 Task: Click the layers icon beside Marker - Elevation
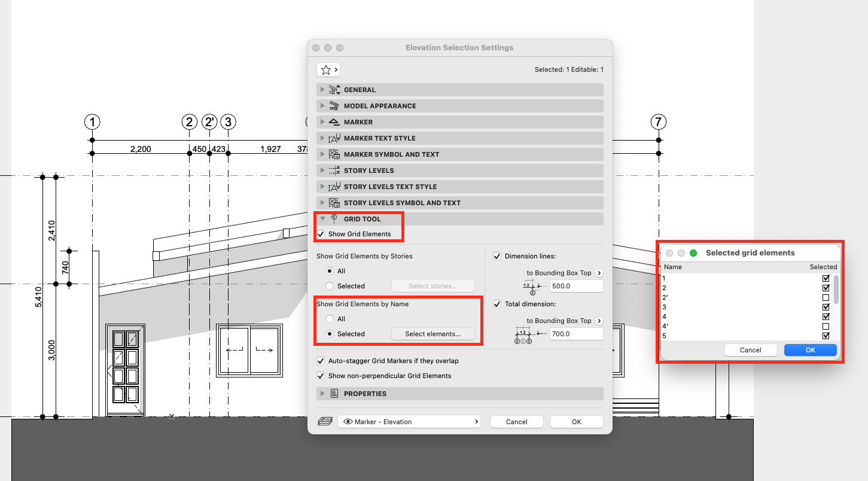click(x=325, y=421)
